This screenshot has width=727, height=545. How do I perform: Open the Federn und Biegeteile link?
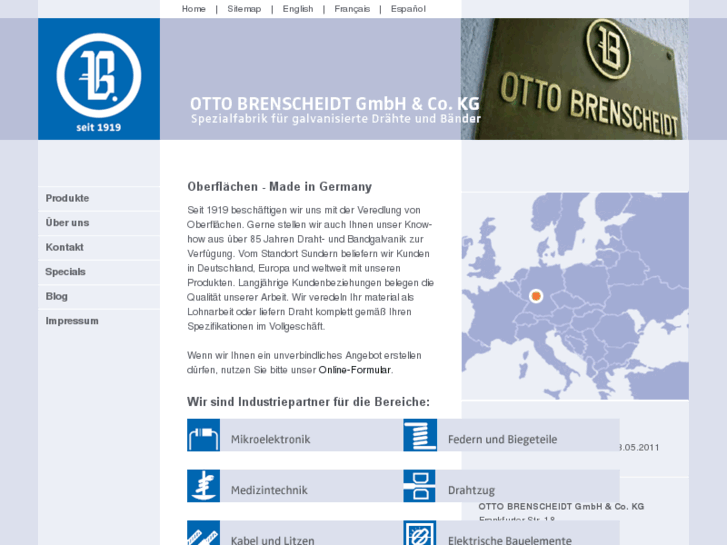tap(503, 439)
